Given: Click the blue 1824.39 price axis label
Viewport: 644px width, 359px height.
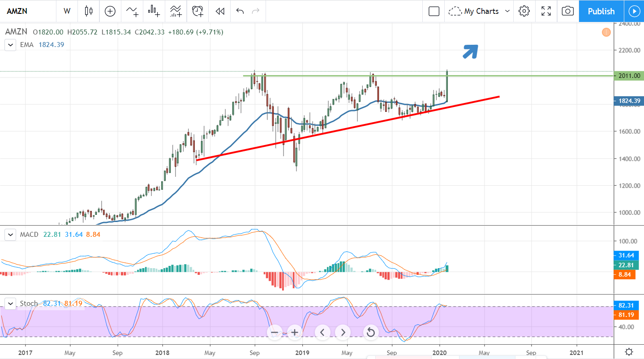Looking at the screenshot, I should 628,101.
